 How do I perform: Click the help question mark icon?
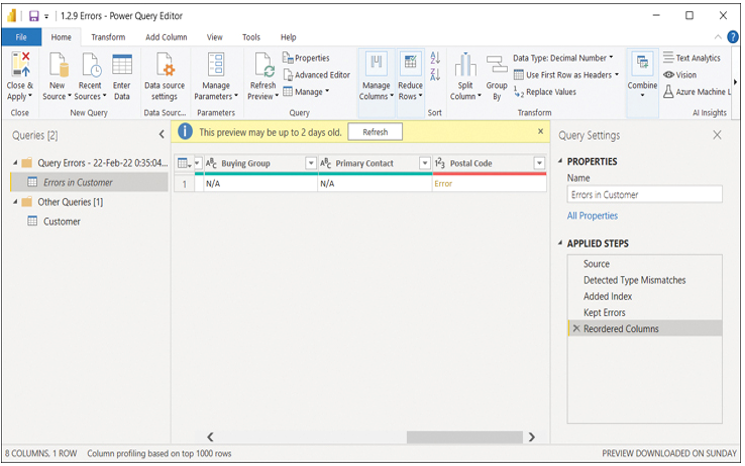pos(733,37)
